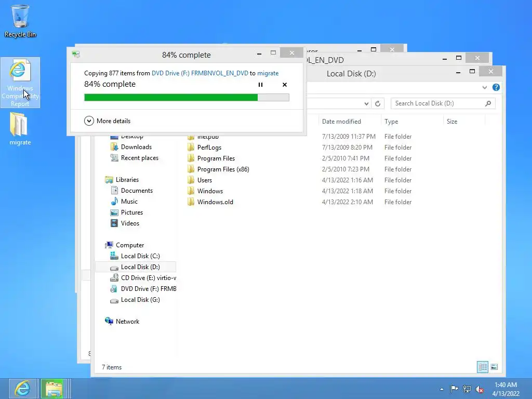Open Local Disk (G:) in navigation pane

140,300
